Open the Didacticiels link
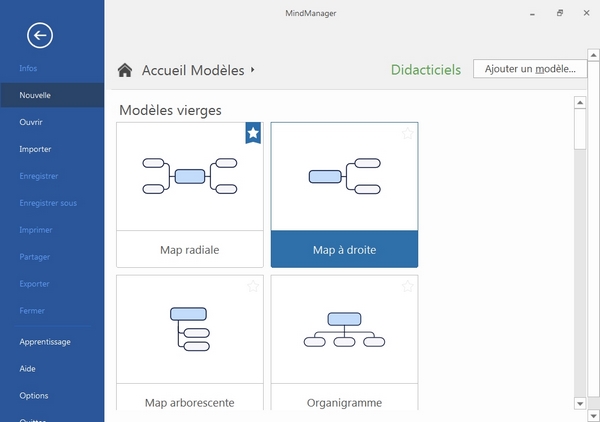 pos(426,70)
